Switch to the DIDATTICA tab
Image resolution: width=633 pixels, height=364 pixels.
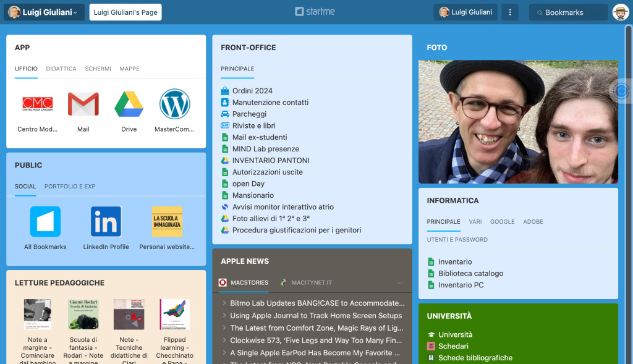pos(61,69)
